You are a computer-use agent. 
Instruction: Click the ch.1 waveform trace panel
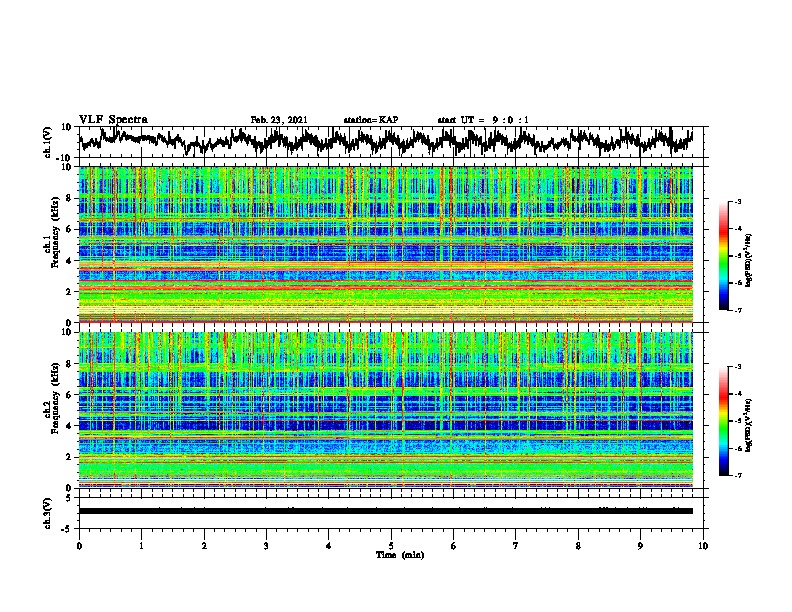point(391,142)
